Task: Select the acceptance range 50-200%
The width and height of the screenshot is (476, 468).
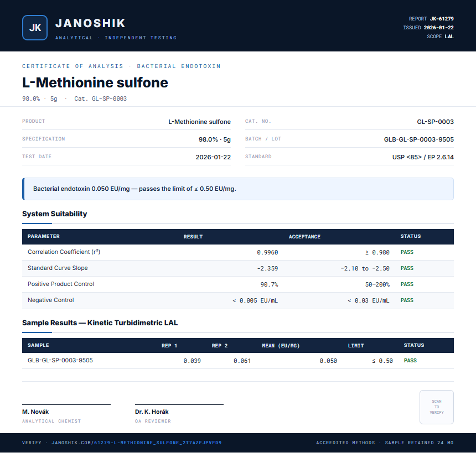Action: pyautogui.click(x=377, y=284)
